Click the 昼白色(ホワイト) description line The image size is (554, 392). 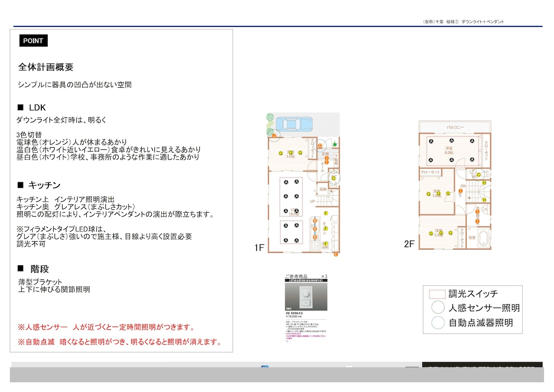(108, 157)
